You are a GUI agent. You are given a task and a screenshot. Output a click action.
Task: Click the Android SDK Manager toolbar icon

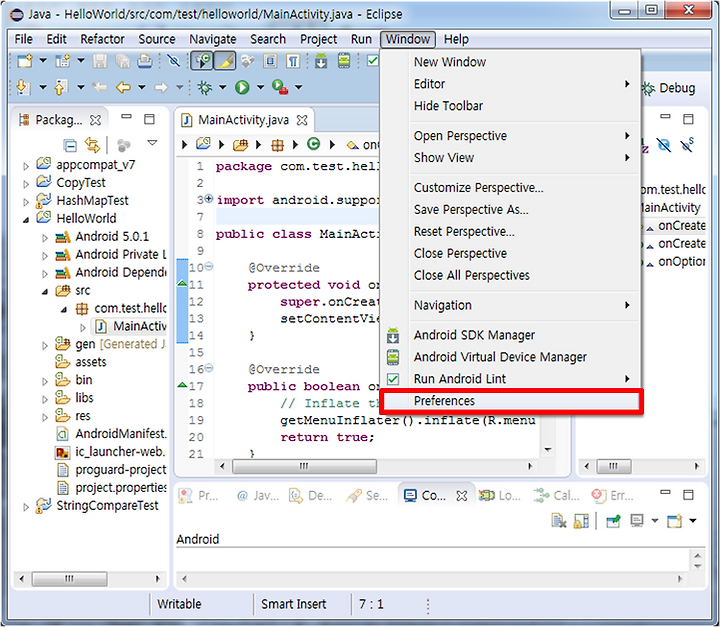pos(321,61)
